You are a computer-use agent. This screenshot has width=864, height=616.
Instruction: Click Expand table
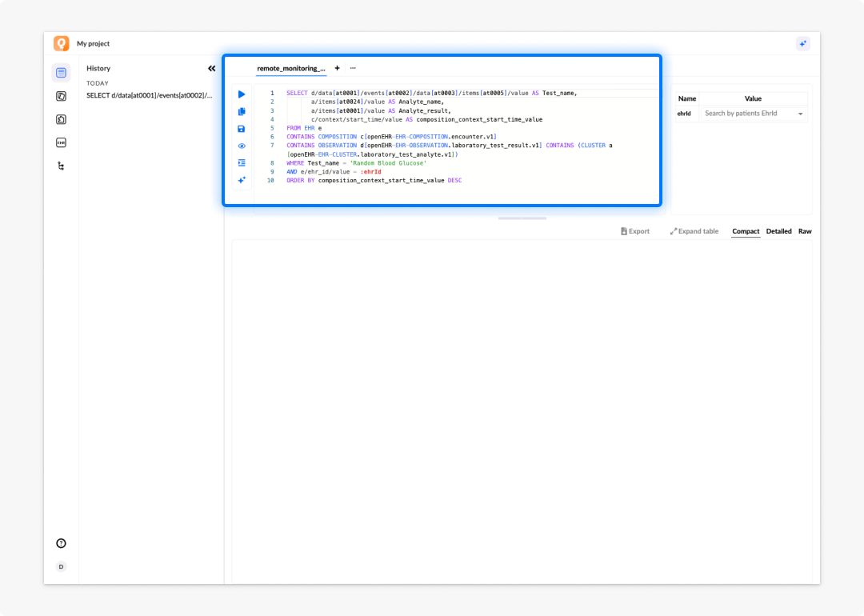click(x=694, y=231)
